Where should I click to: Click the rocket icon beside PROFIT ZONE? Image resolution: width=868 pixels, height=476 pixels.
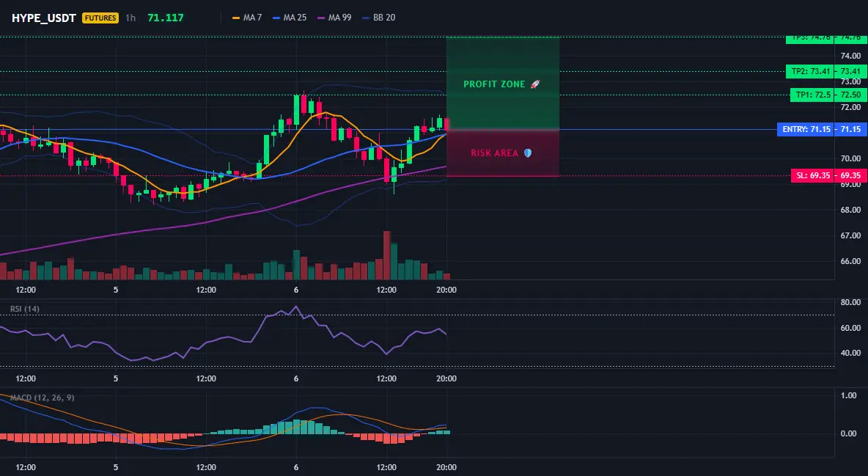534,84
